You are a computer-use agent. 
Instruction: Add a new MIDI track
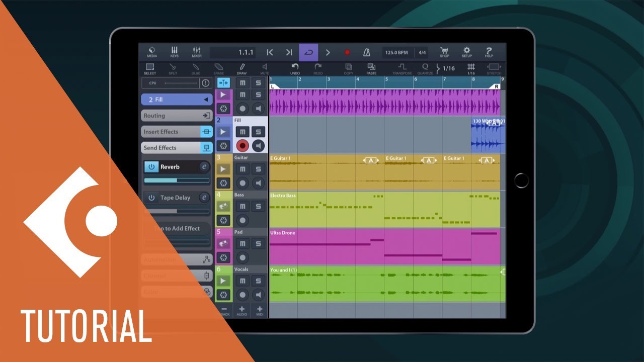click(x=260, y=311)
